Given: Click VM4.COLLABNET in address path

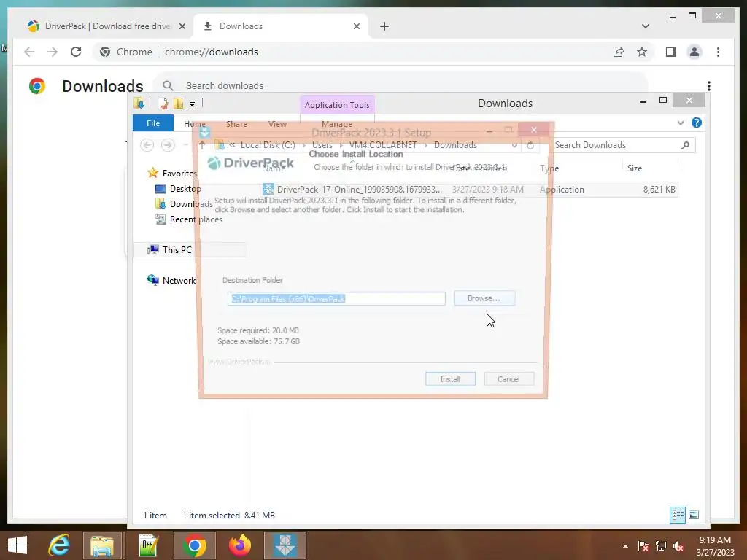Looking at the screenshot, I should (383, 145).
